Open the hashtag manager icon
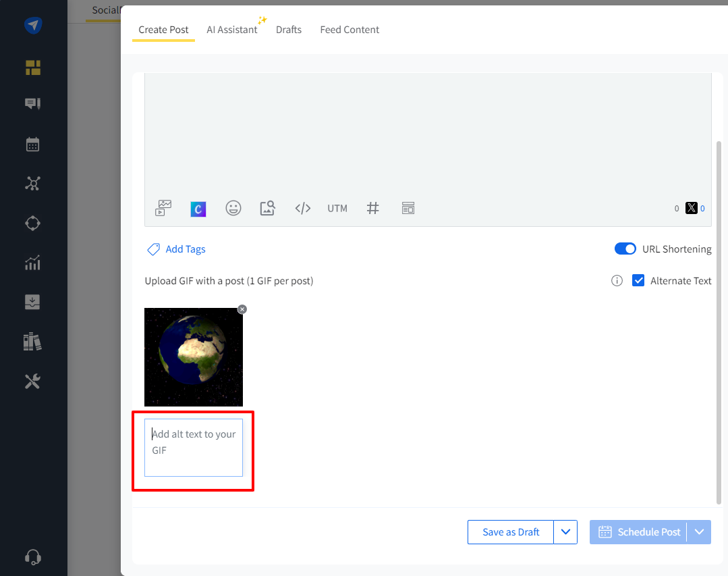Viewport: 728px width, 576px height. [x=372, y=208]
